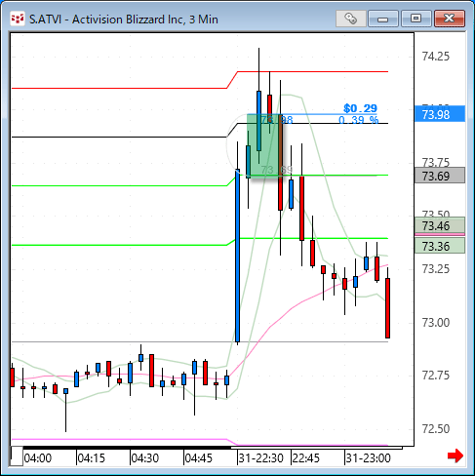The width and height of the screenshot is (475, 476).
Task: Click the CQG chart icon in title bar
Action: click(18, 20)
